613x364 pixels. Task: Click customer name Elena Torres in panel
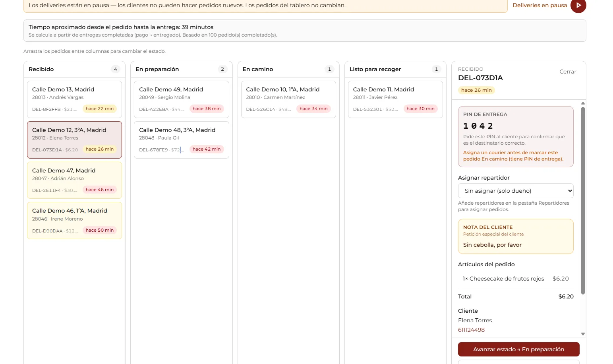coord(475,320)
